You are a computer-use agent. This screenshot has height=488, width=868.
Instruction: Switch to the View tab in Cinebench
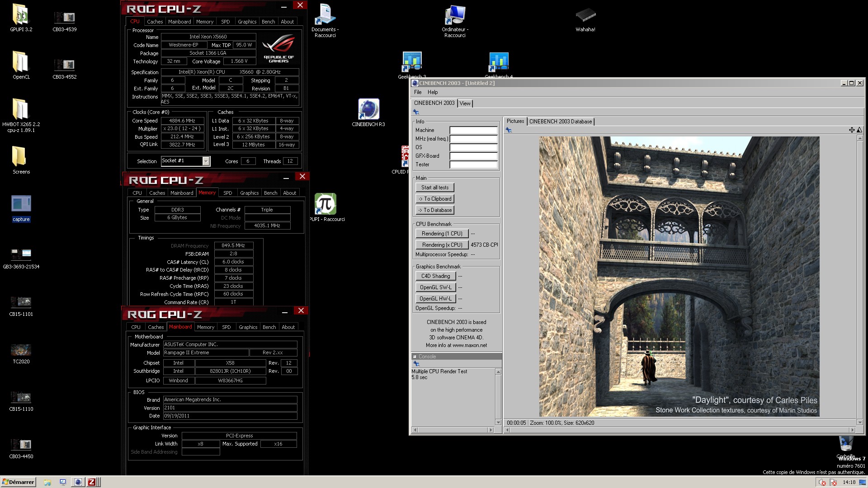coord(465,103)
